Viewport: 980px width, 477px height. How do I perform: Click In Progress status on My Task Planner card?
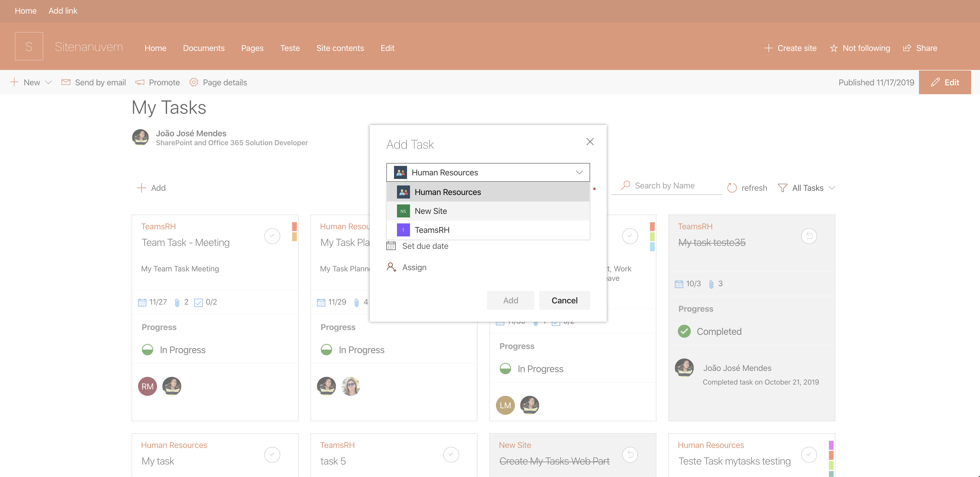click(x=361, y=350)
